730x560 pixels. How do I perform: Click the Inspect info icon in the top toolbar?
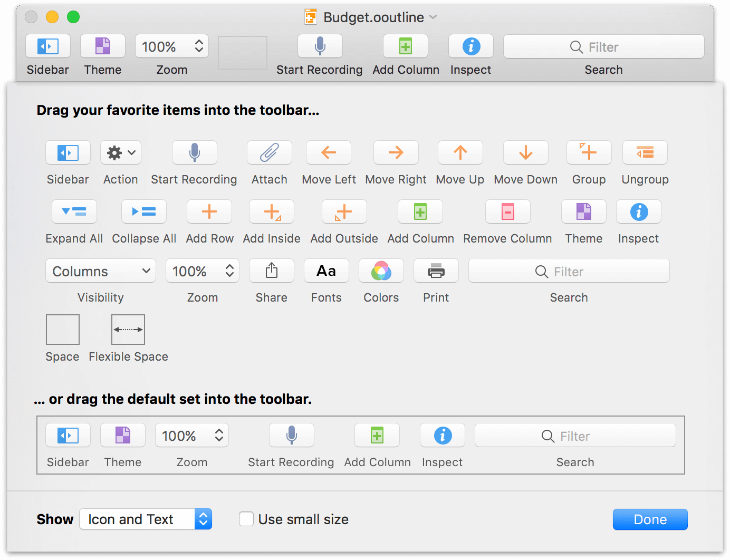(471, 46)
